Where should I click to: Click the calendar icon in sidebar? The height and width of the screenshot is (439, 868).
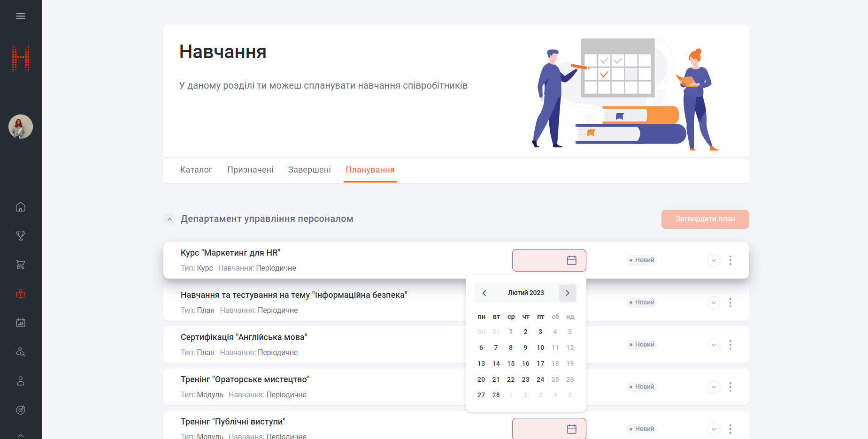(x=21, y=323)
